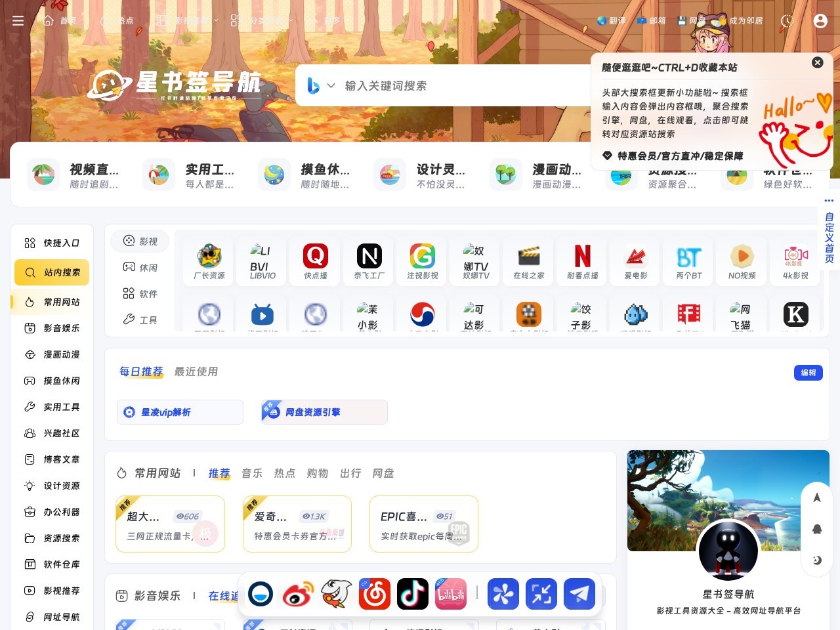The image size is (840, 630).
Task: Click the NetEase Cloud Music icon
Action: click(375, 594)
